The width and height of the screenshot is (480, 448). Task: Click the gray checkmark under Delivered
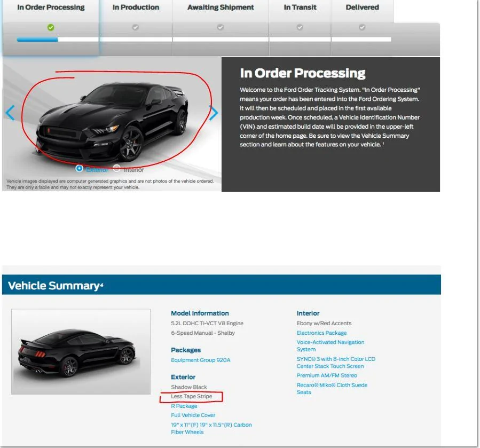point(362,27)
